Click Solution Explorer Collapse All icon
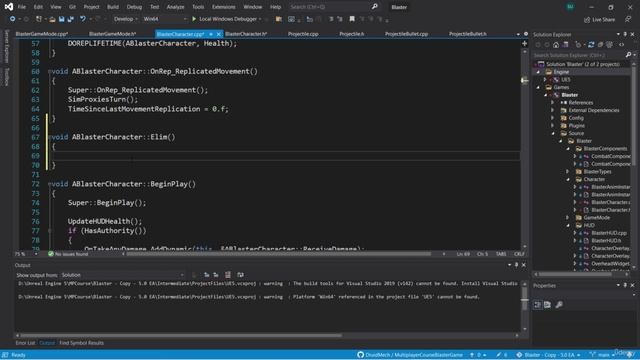The width and height of the screenshot is (640, 360). pos(600,44)
